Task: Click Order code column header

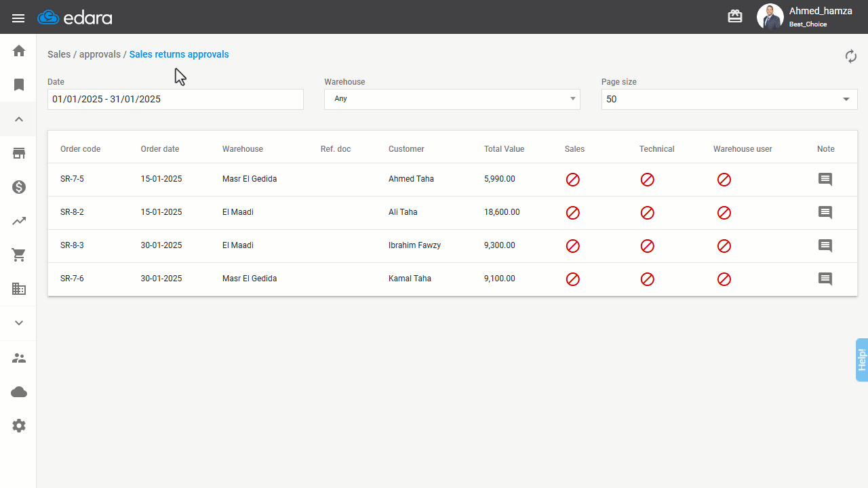Action: (80, 149)
